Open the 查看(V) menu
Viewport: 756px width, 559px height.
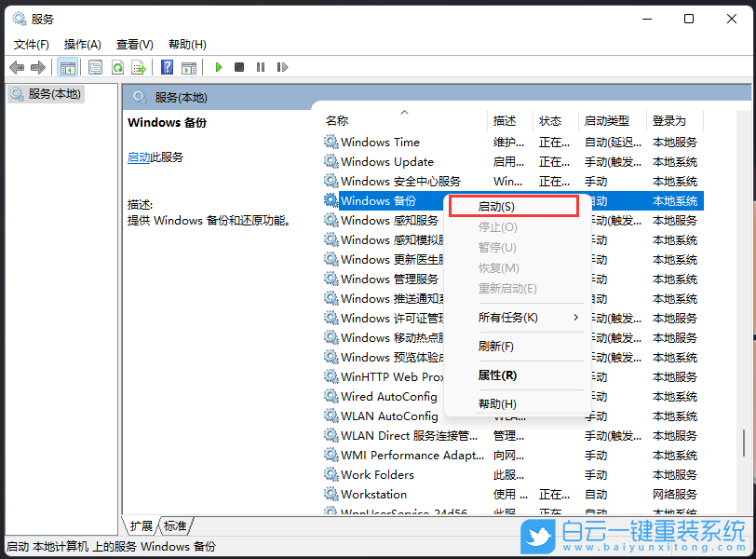pos(134,44)
